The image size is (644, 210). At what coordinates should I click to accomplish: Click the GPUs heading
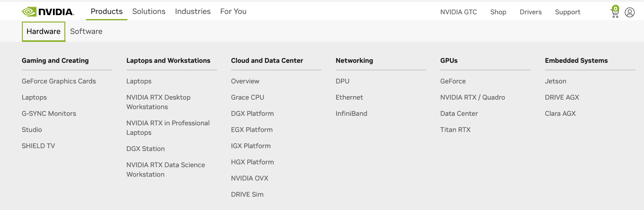tap(449, 61)
